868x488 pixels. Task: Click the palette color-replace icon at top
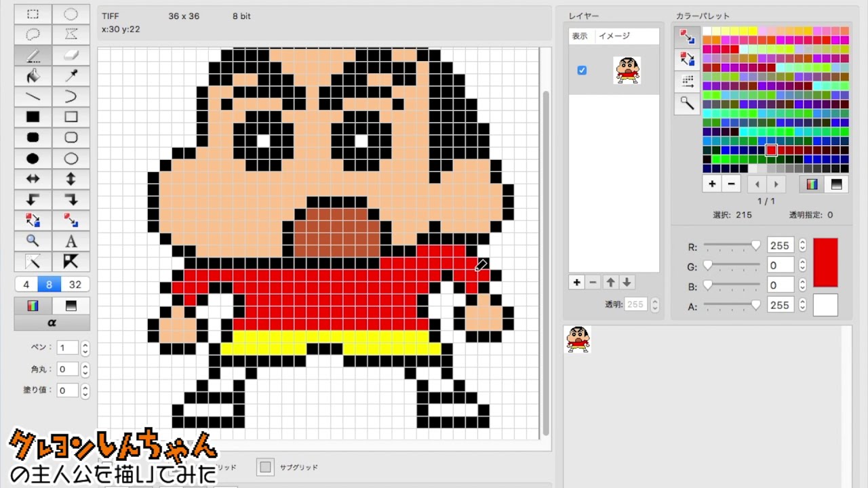coord(687,37)
